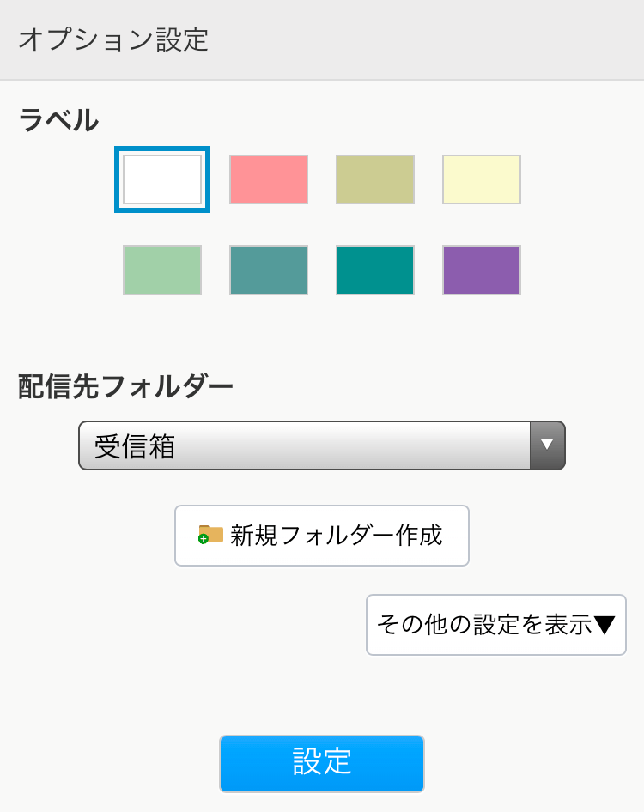The image size is (644, 812).
Task: Click the オプション設定 header title
Action: [113, 40]
